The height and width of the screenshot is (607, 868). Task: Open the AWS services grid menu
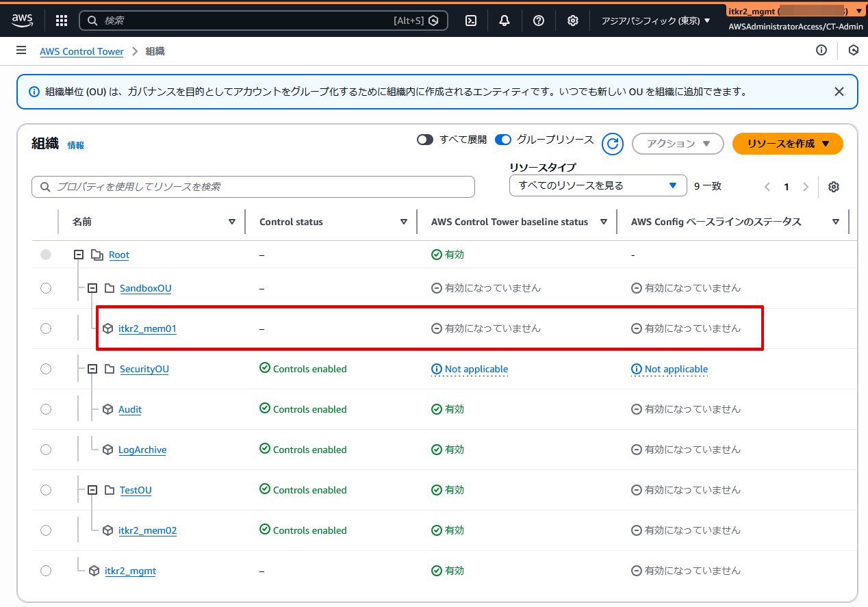point(62,21)
